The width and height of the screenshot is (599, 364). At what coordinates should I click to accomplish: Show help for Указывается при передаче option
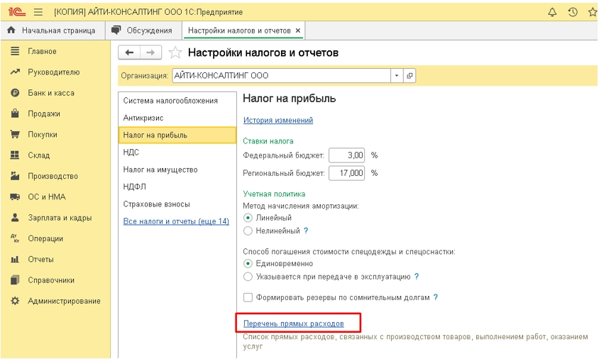click(417, 277)
